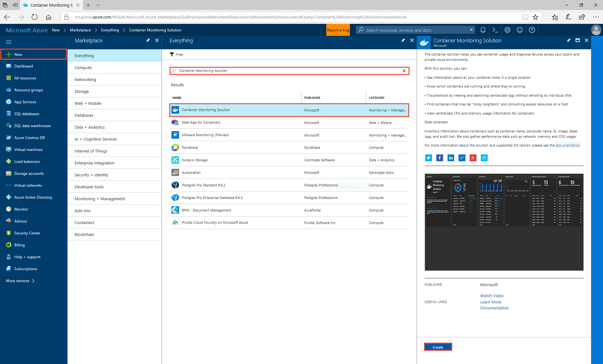The image size is (603, 364).
Task: Click the Feedback smiley face icon
Action: 520,30
